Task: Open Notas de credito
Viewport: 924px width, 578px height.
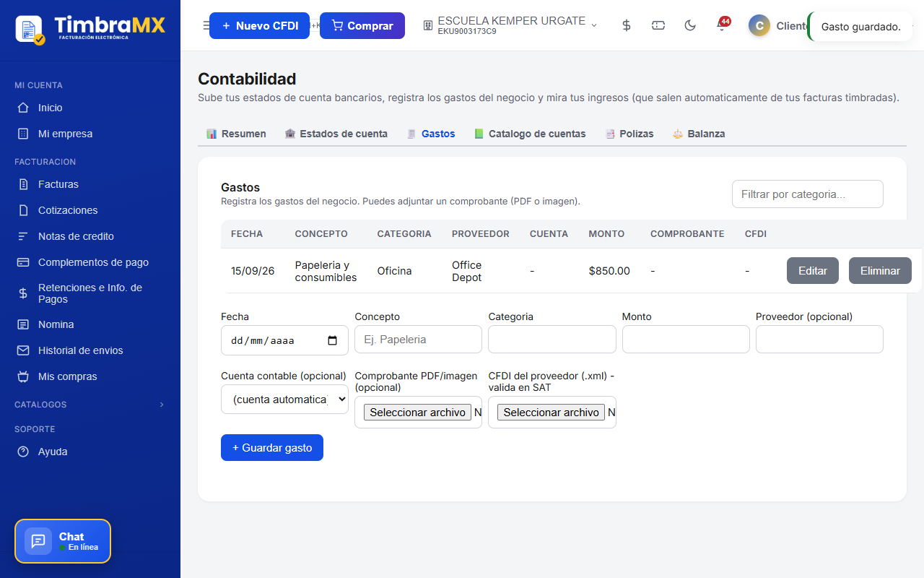Action: [x=90, y=236]
